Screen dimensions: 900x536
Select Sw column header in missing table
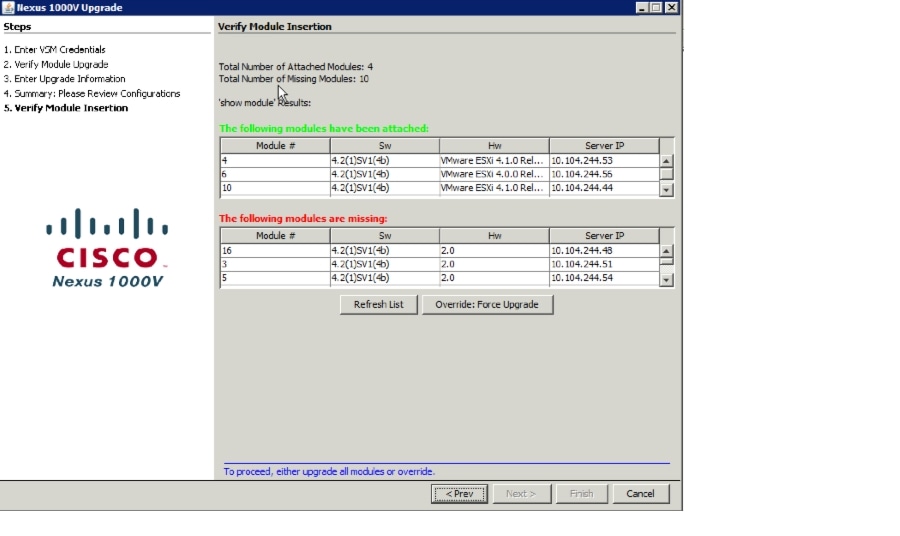pyautogui.click(x=385, y=236)
